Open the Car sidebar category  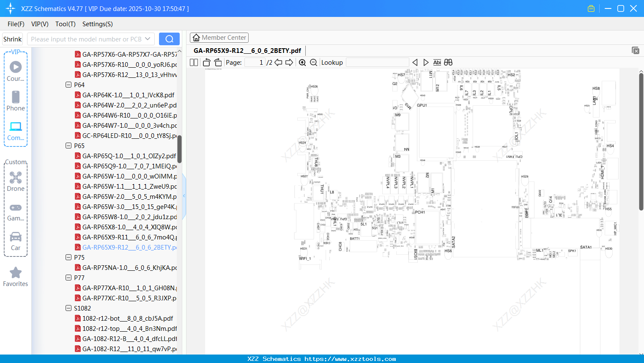tap(16, 241)
